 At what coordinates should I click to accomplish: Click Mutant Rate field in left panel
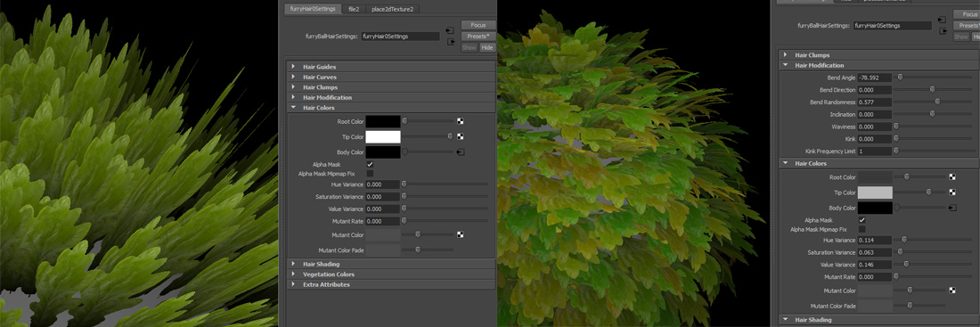[382, 221]
